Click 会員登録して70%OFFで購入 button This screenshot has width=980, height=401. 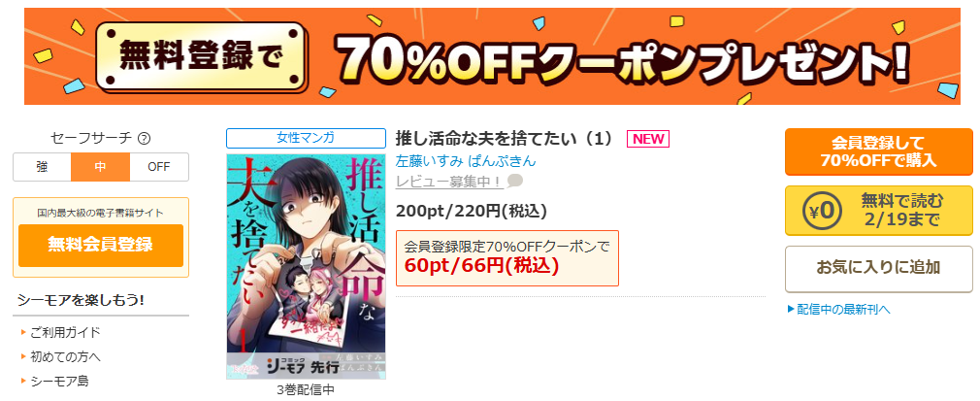(x=879, y=152)
